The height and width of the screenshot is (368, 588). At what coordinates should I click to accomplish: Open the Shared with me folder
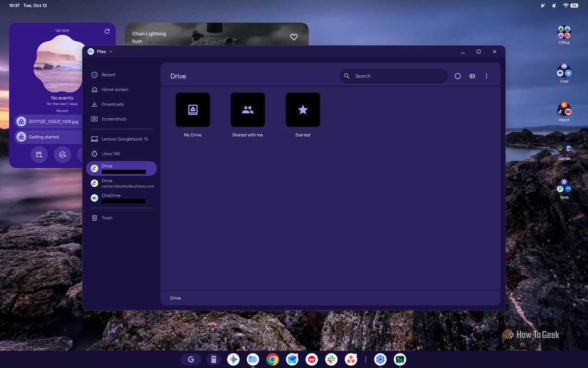(248, 115)
